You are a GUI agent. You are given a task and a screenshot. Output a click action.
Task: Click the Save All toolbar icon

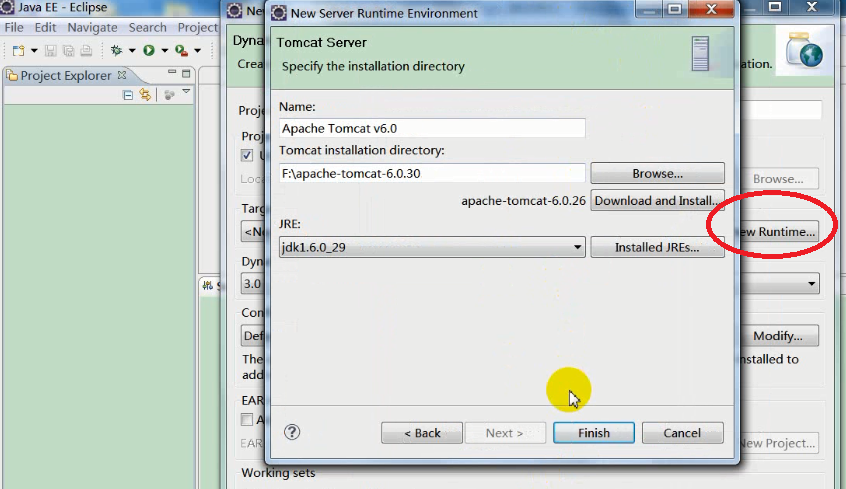69,51
